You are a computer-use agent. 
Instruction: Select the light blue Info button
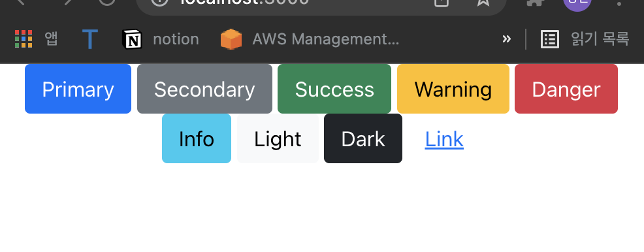coord(197,138)
